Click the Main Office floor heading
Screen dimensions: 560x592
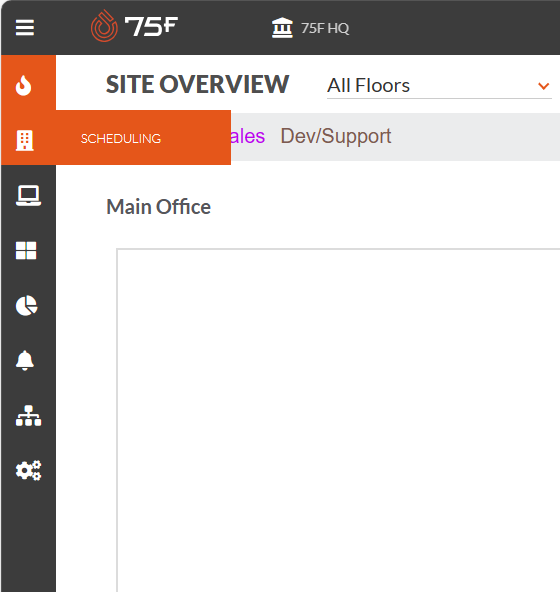[x=159, y=207]
